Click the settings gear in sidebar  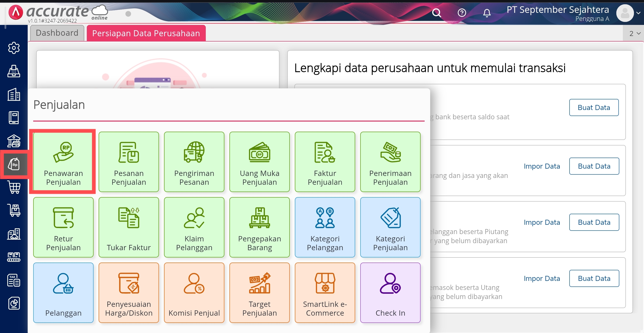[x=14, y=48]
